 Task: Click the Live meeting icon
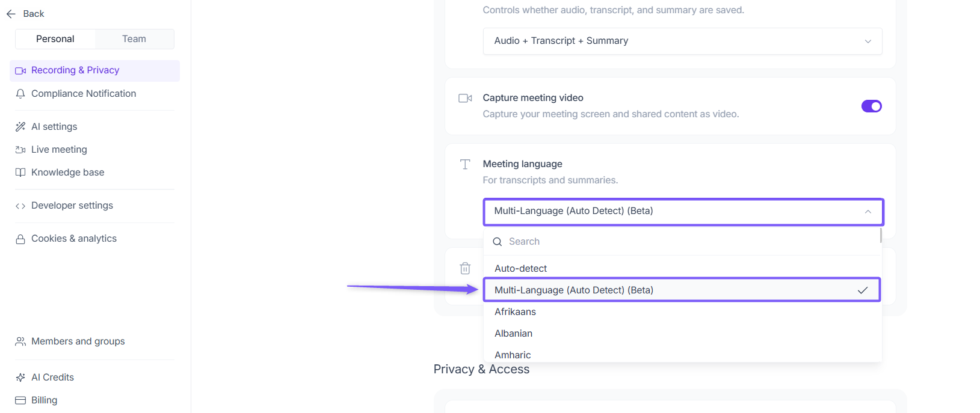[x=20, y=150]
